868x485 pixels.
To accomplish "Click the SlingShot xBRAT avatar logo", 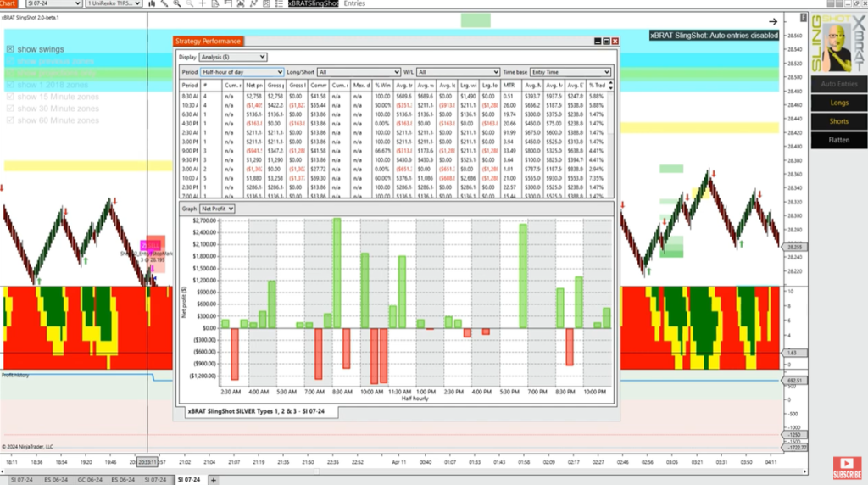I will 837,44.
